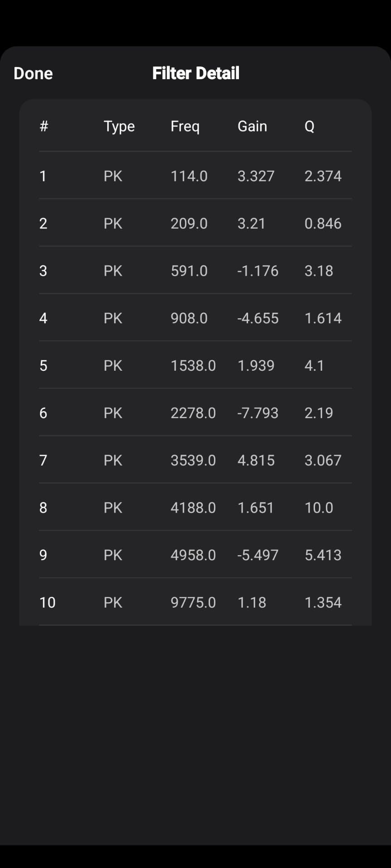Tap the PK type in filter 10

click(113, 602)
